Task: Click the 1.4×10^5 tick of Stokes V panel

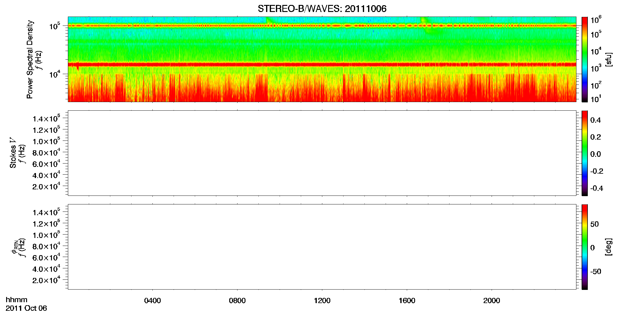Action: pos(46,119)
